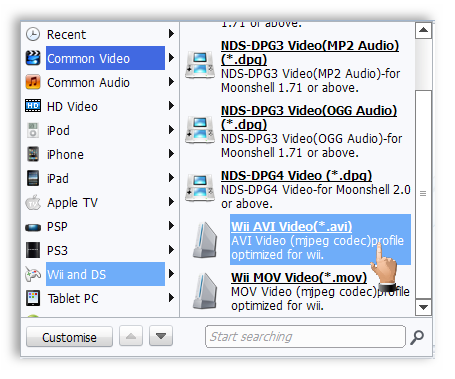Choose Wii AVI Video(*.avi) format
Viewport: 455px width, 379px height.
(292, 227)
